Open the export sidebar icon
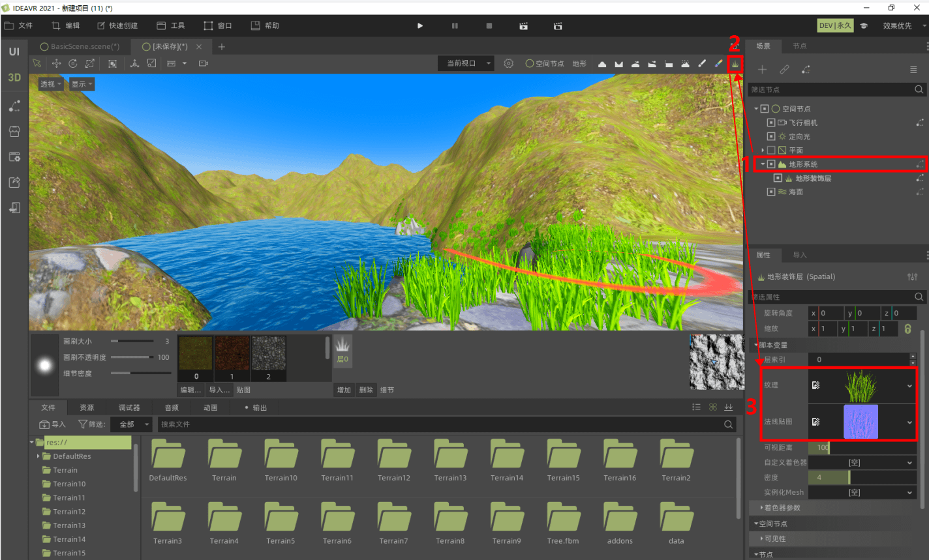 point(14,182)
